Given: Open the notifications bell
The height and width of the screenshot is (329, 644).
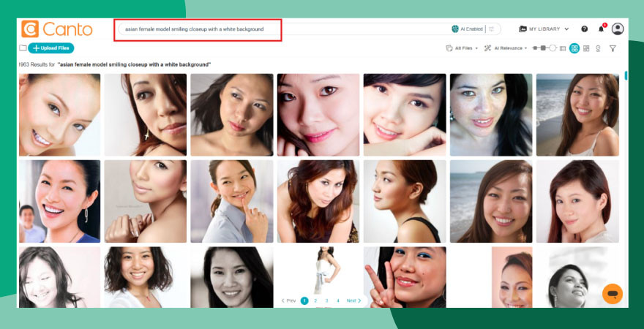Looking at the screenshot, I should point(601,29).
